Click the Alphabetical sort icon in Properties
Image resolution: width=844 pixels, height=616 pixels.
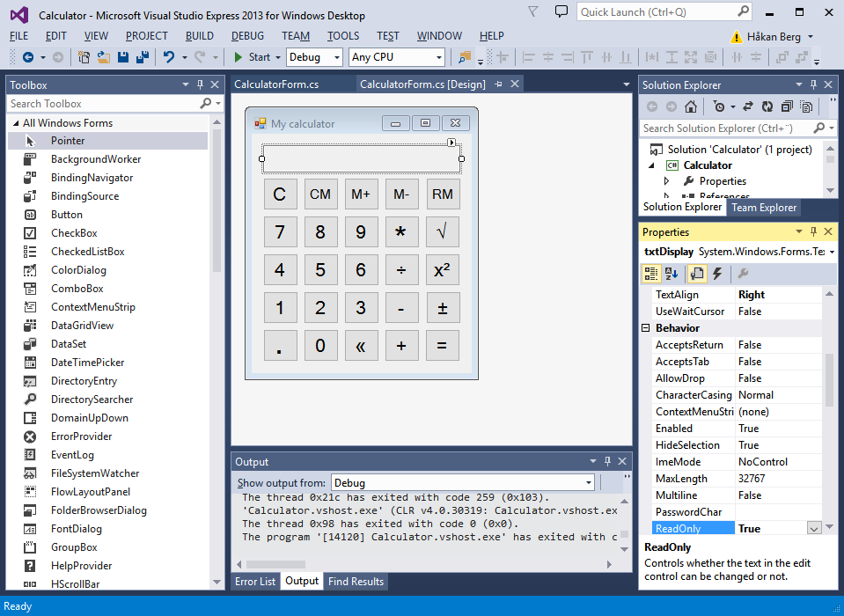click(672, 274)
